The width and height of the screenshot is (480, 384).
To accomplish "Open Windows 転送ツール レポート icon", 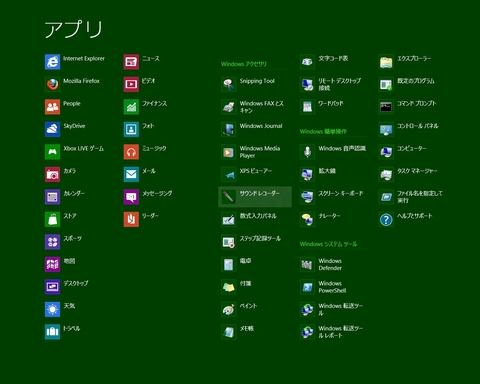I will tap(307, 332).
